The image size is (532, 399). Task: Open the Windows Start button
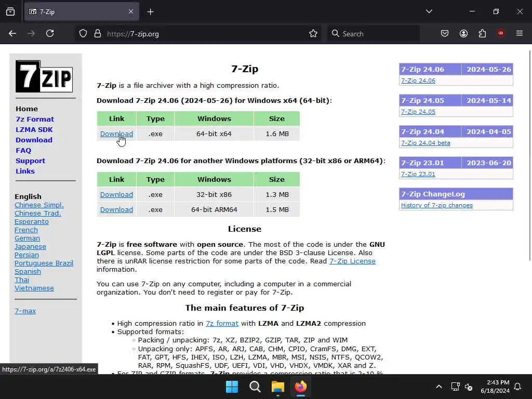(x=232, y=387)
